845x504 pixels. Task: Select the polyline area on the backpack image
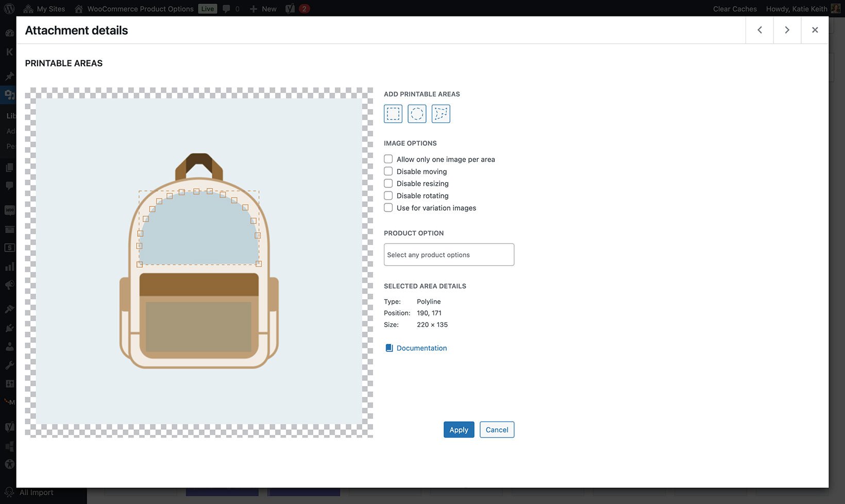pos(199,227)
